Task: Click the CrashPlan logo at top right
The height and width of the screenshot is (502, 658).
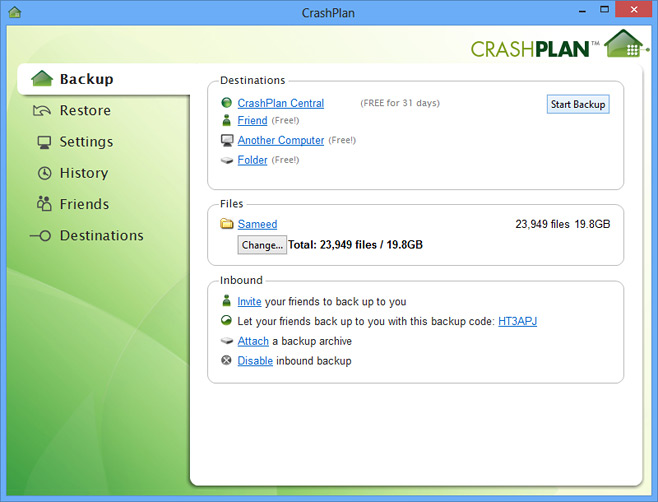Action: pyautogui.click(x=560, y=45)
